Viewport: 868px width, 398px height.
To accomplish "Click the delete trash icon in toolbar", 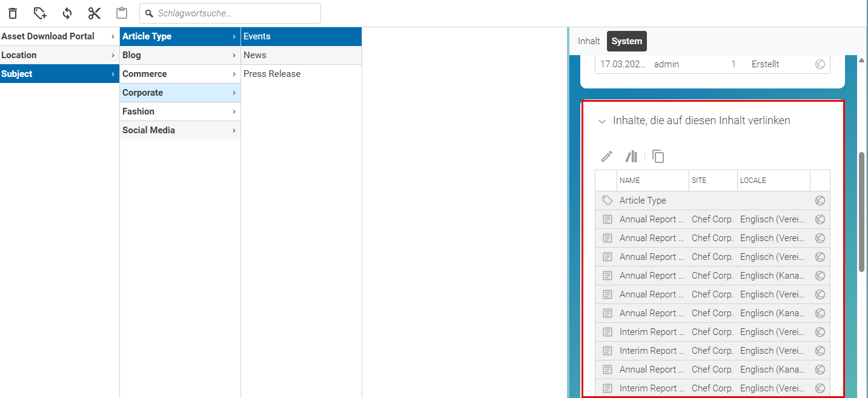I will [x=13, y=13].
